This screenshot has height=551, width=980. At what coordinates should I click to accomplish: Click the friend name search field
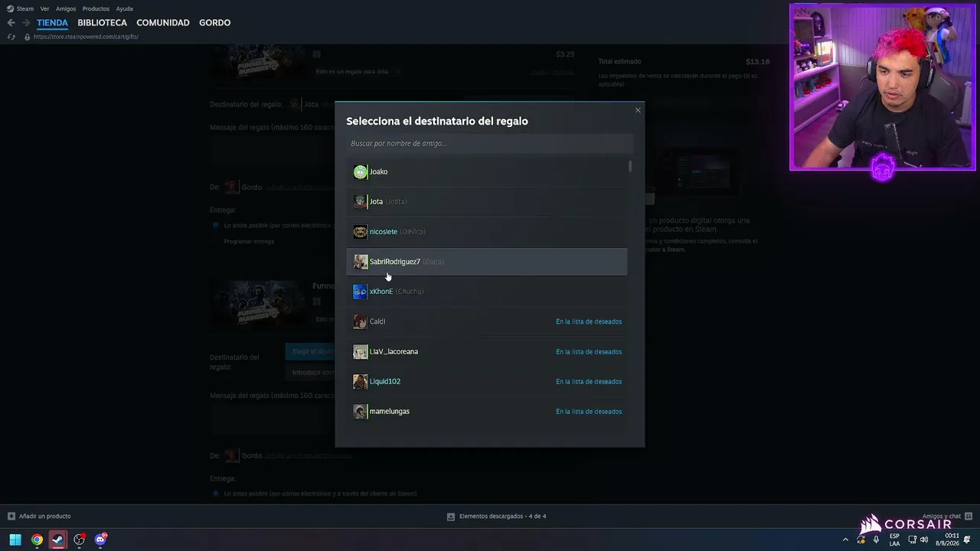(x=490, y=143)
